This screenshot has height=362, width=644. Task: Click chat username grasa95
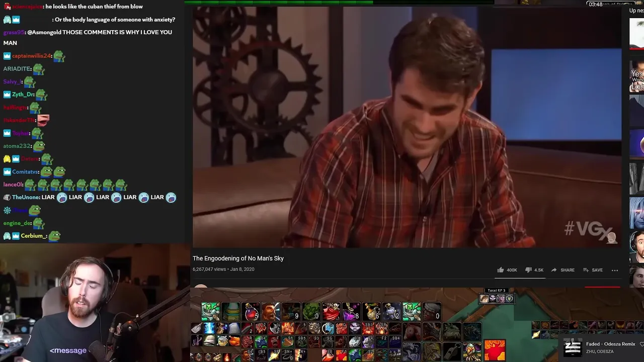[x=13, y=32]
